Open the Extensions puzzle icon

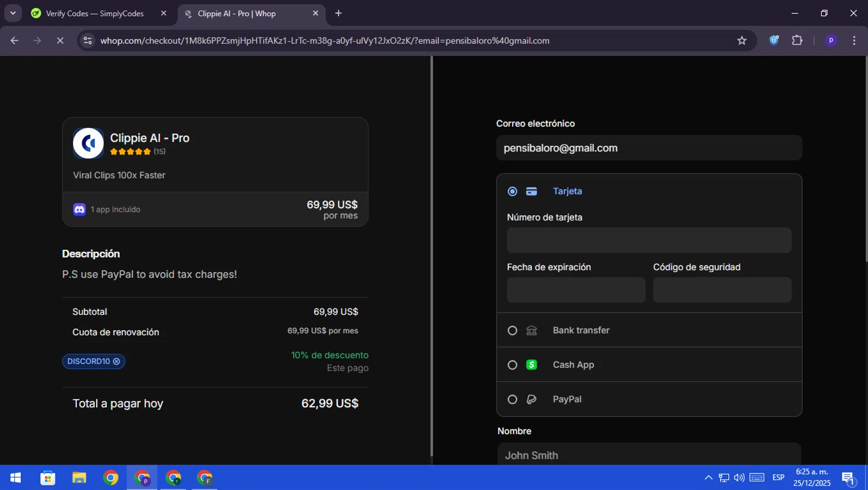(x=797, y=40)
